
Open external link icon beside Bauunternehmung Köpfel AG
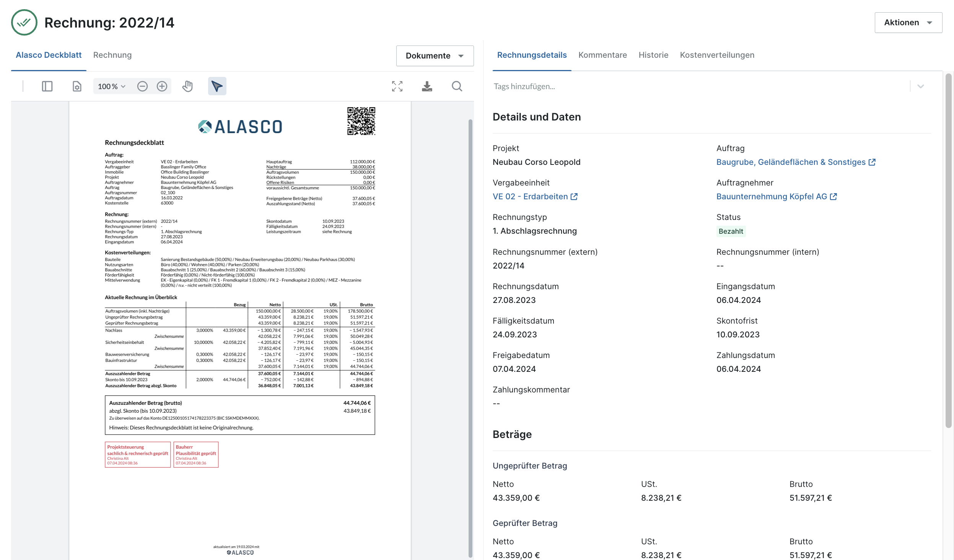pyautogui.click(x=833, y=197)
